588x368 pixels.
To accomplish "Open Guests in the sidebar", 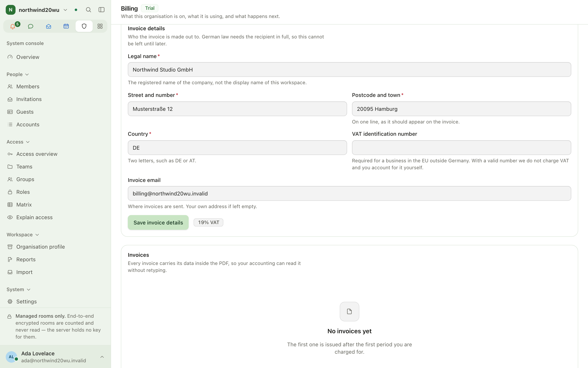I will tap(55, 112).
